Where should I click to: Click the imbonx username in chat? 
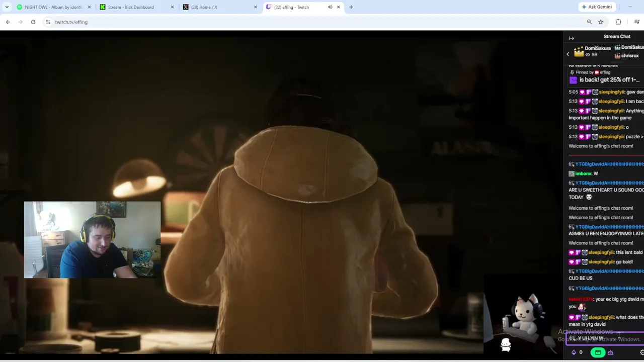[x=583, y=173]
